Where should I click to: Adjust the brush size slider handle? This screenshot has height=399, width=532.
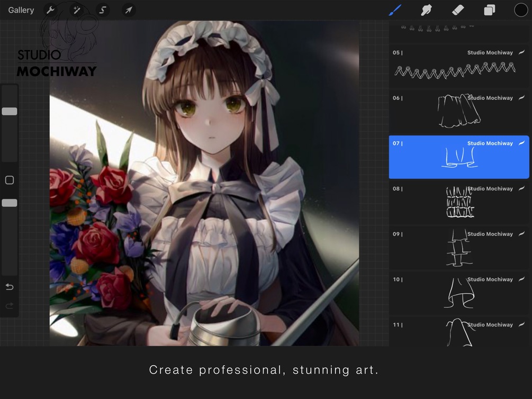[x=10, y=111]
